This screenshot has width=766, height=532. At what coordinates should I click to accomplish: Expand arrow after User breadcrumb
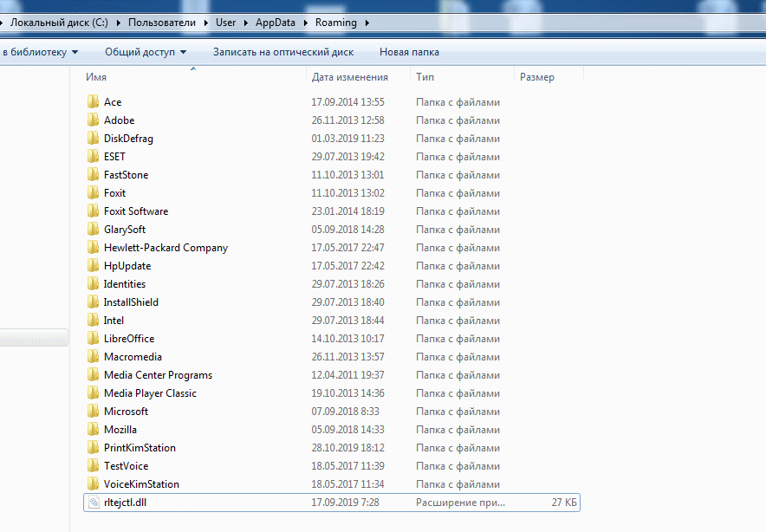(245, 23)
